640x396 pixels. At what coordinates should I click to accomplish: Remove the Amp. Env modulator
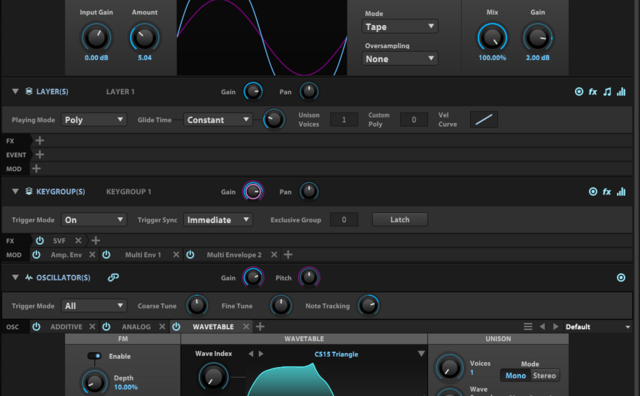coord(92,254)
